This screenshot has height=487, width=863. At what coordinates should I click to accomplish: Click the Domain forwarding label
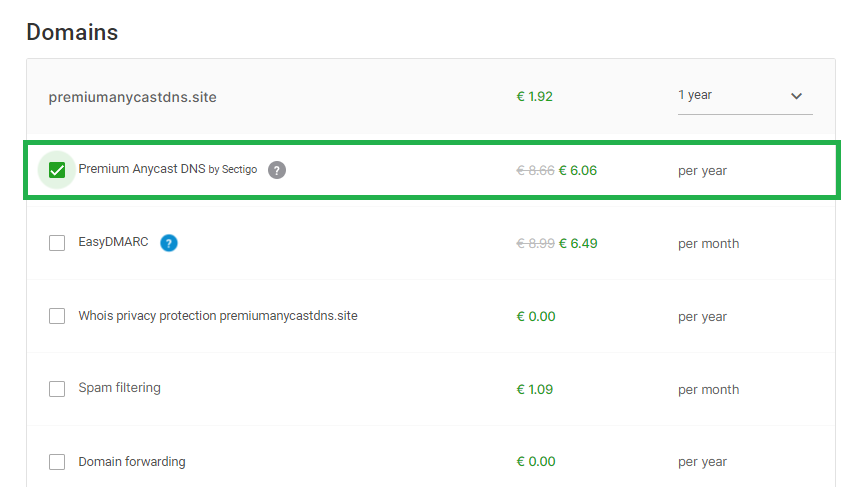point(132,462)
